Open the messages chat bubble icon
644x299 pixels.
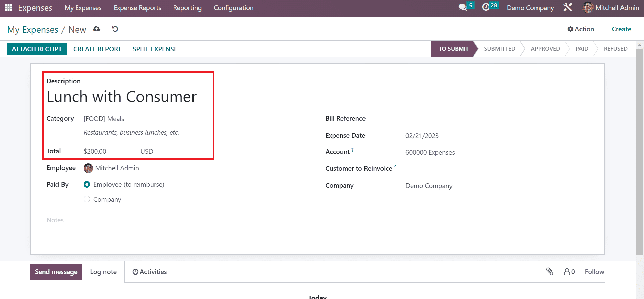click(463, 7)
